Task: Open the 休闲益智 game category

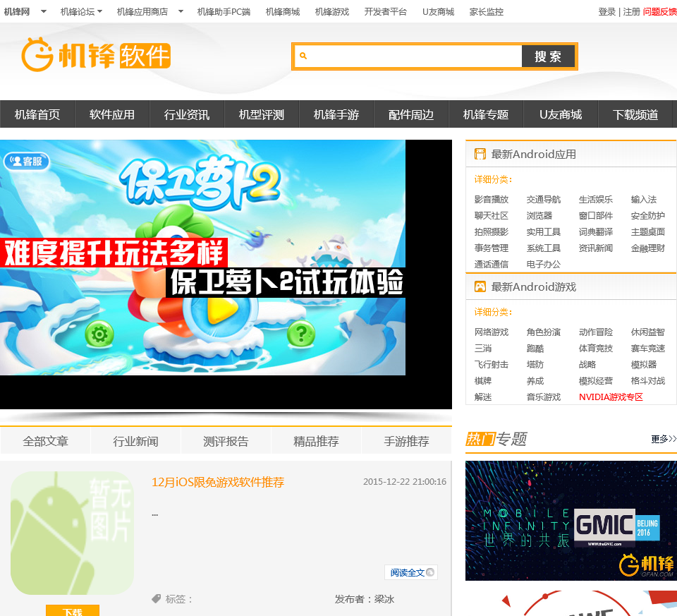Action: click(647, 332)
